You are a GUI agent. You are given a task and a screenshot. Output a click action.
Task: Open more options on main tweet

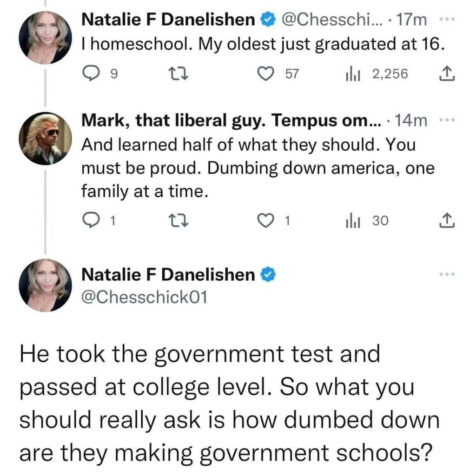pos(446,276)
